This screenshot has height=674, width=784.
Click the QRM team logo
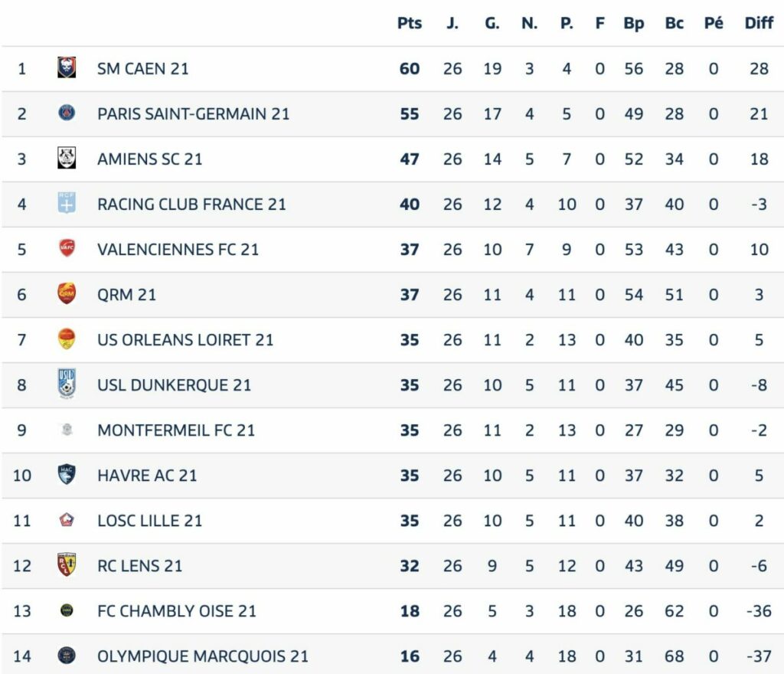67,293
